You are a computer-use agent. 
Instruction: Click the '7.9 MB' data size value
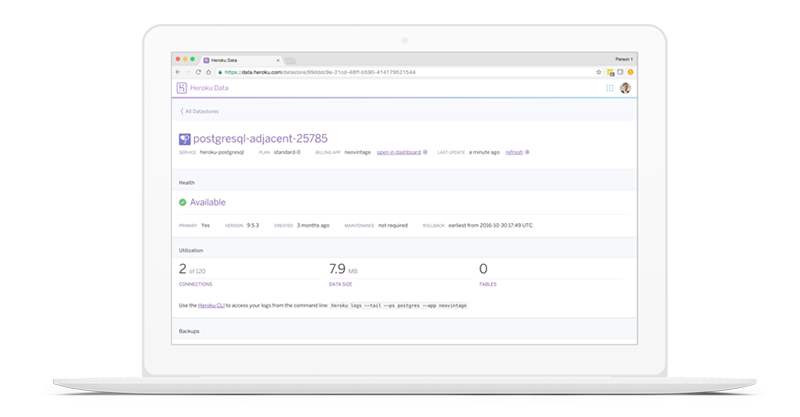pos(343,269)
